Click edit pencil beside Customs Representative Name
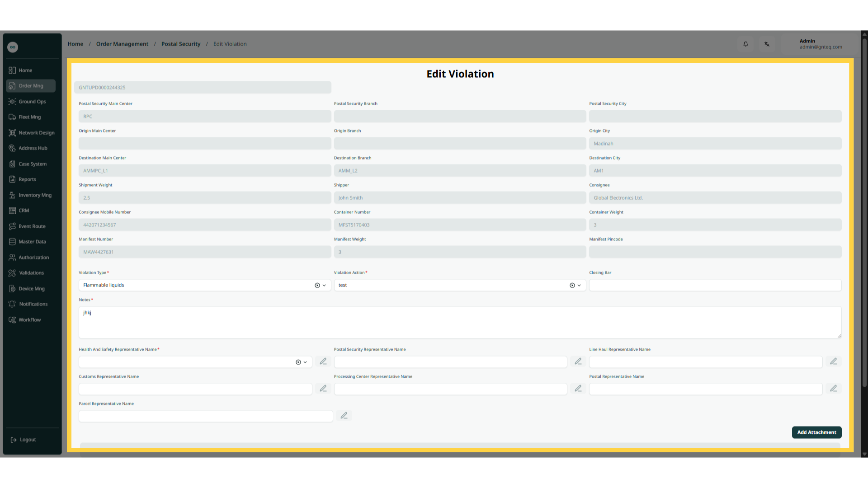The image size is (868, 488). click(x=323, y=389)
